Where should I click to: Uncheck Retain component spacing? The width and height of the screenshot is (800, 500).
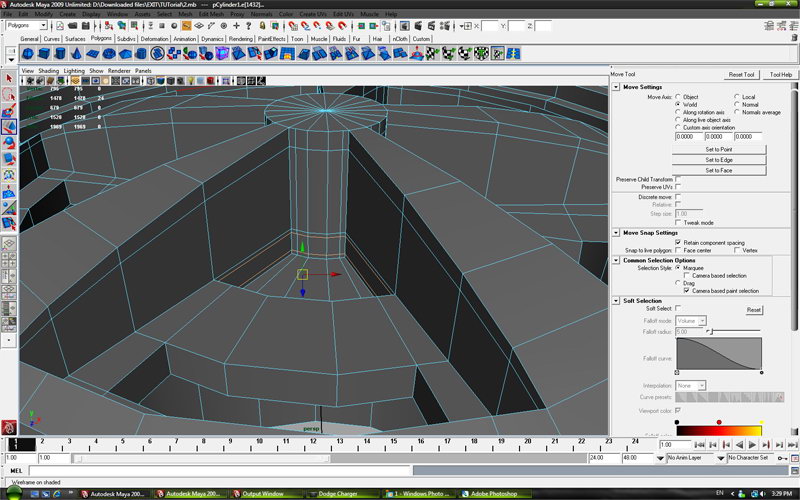(x=678, y=242)
